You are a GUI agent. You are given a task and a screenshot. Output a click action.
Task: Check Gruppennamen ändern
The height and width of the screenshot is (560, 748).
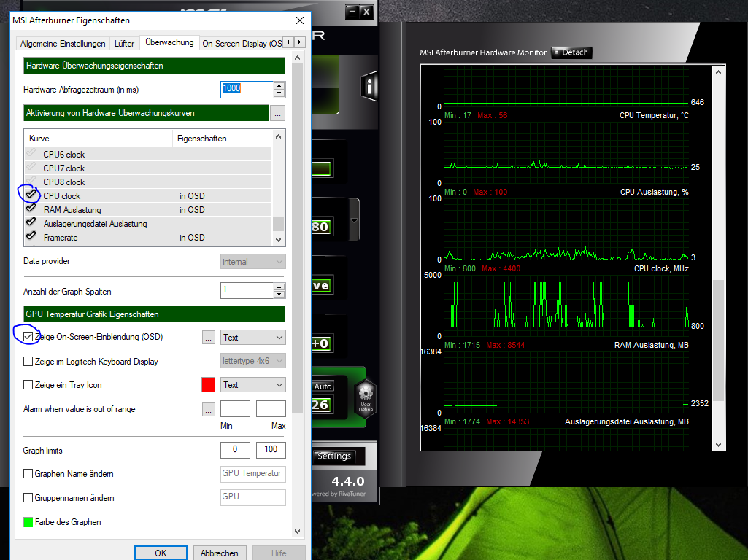pyautogui.click(x=28, y=497)
